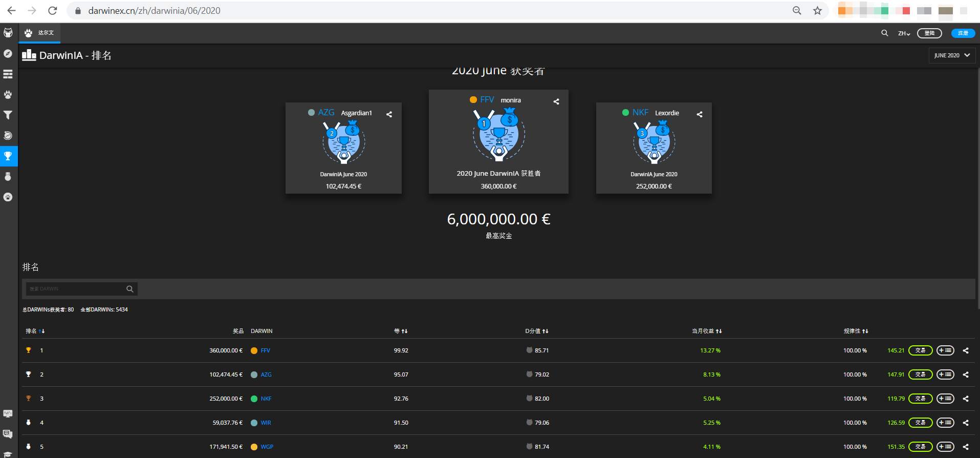The height and width of the screenshot is (458, 980).
Task: Sort table by D分值 column
Action: tap(537, 331)
